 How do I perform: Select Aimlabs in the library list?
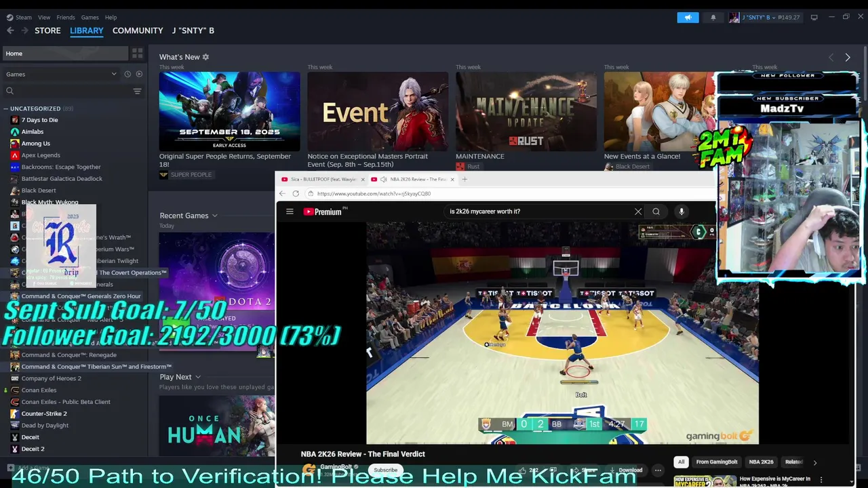[x=33, y=131]
